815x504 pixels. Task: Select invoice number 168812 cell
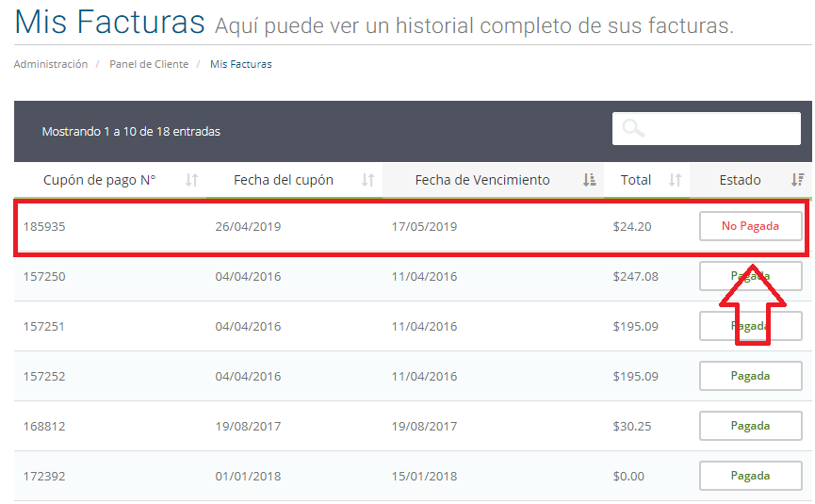point(44,426)
